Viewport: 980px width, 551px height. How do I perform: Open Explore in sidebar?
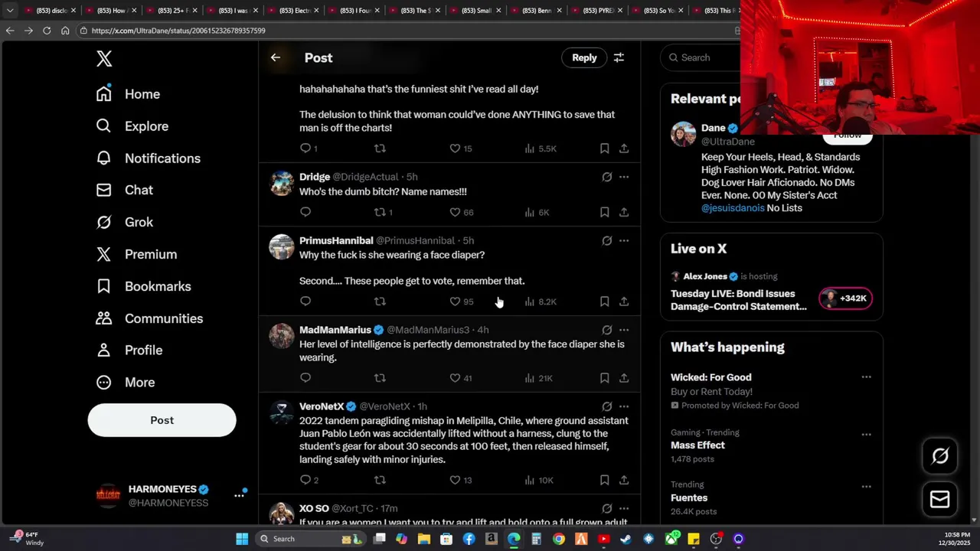click(x=132, y=126)
